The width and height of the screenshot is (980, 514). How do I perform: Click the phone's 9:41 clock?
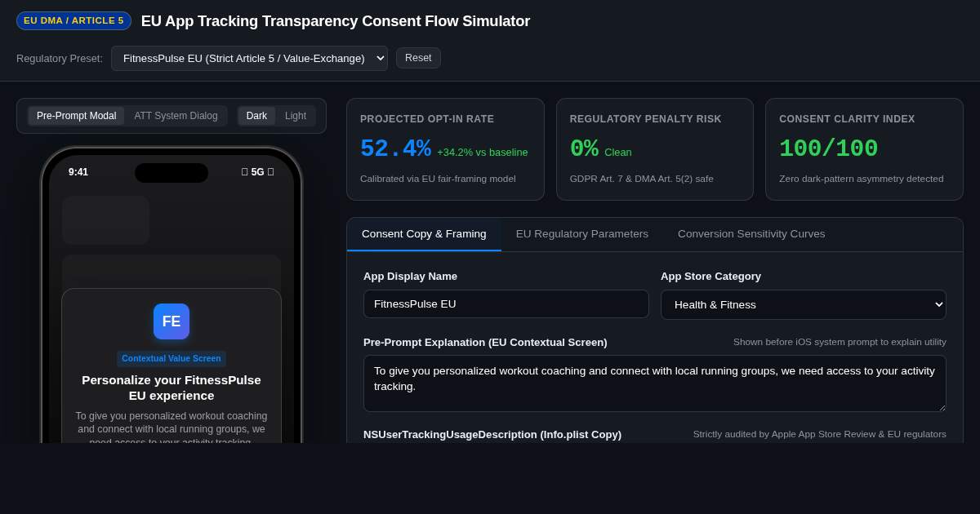(78, 172)
